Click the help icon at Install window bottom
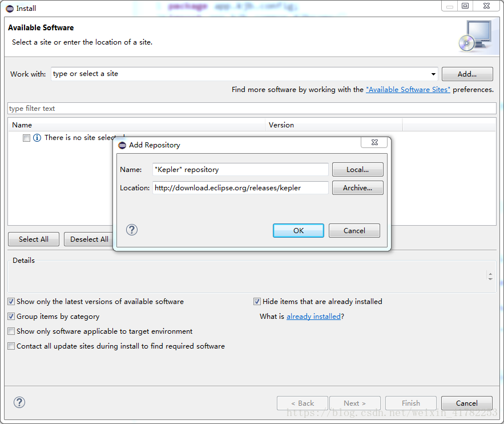 (19, 402)
